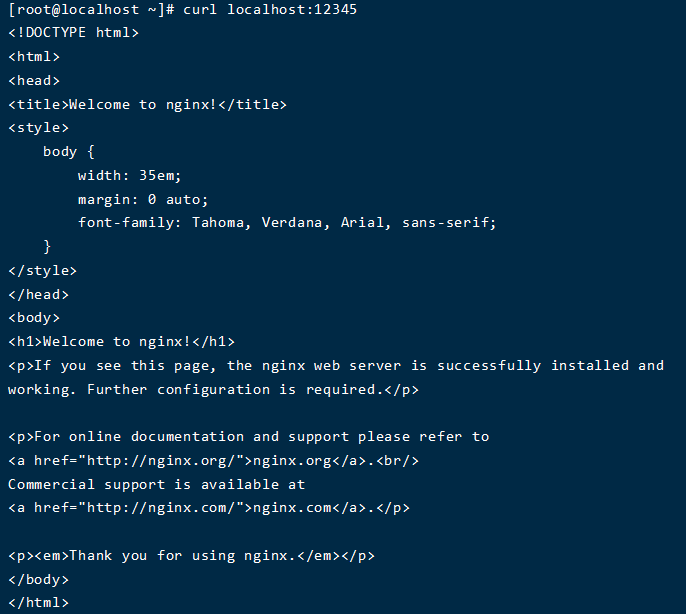Click the h1 Welcome to nginx! heading line
The height and width of the screenshot is (614, 686).
[x=121, y=341]
